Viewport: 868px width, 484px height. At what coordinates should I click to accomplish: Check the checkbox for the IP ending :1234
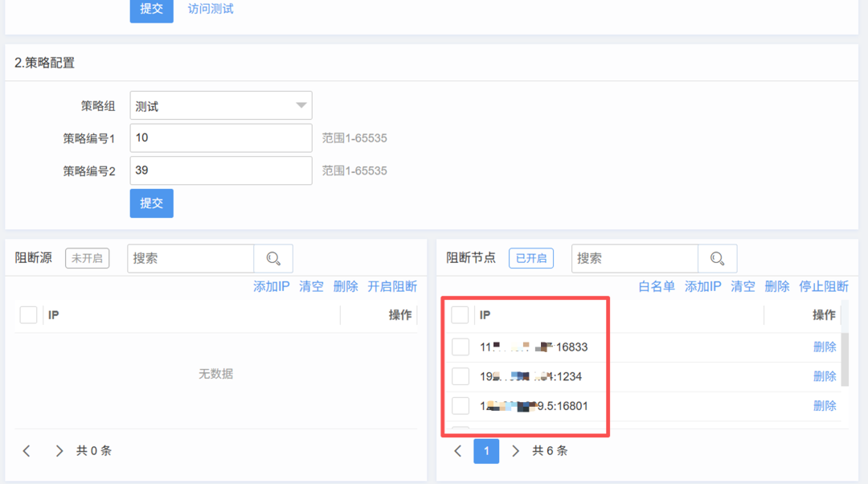(460, 375)
